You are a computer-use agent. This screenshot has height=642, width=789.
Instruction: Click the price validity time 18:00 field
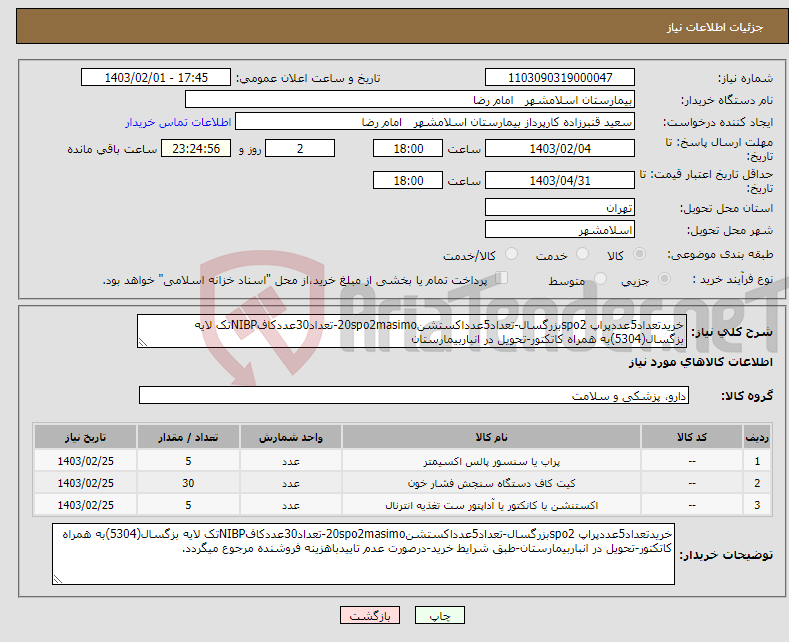click(x=408, y=180)
